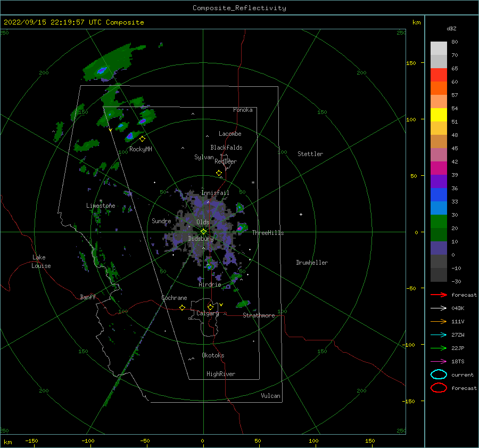This screenshot has width=479, height=448.
Task: Click the ThreeHills label
Action: coord(268,233)
